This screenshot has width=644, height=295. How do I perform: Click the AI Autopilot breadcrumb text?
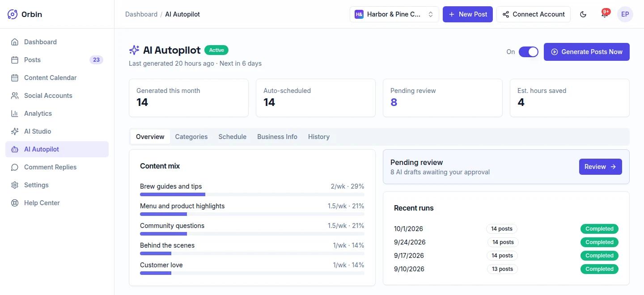[x=182, y=14]
